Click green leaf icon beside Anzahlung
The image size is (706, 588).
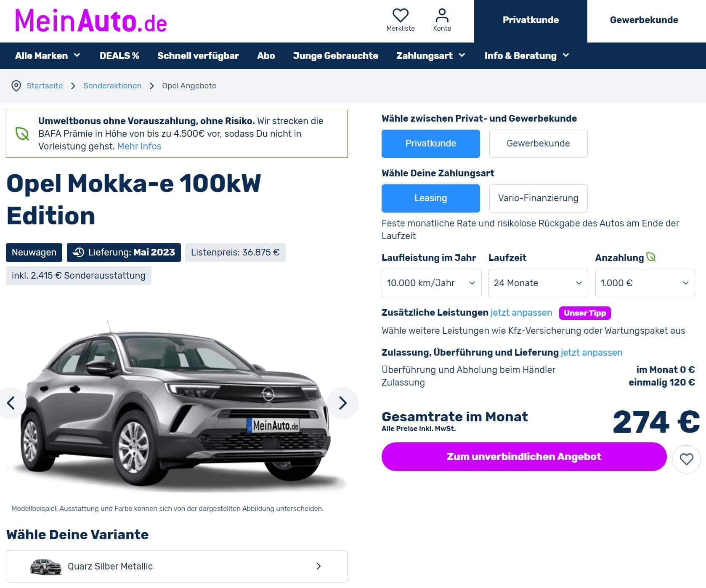(x=651, y=257)
